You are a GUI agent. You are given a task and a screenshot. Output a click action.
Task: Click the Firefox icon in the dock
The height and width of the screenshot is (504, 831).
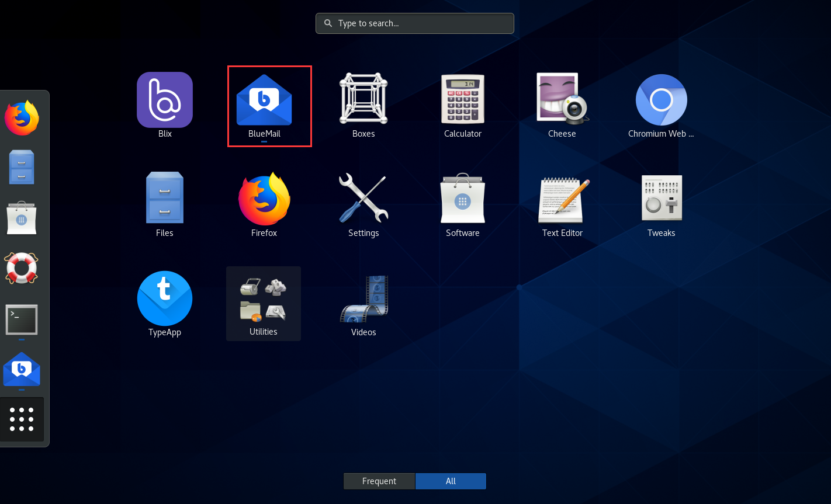pyautogui.click(x=22, y=118)
